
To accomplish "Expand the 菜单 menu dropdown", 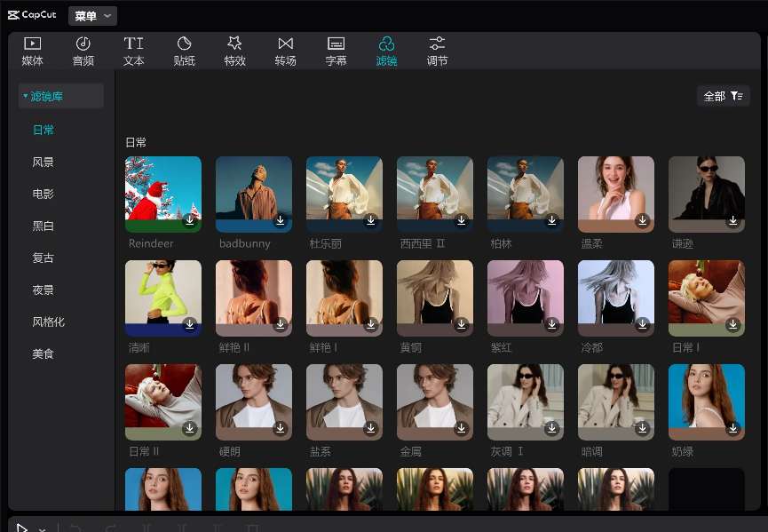I will (x=92, y=16).
